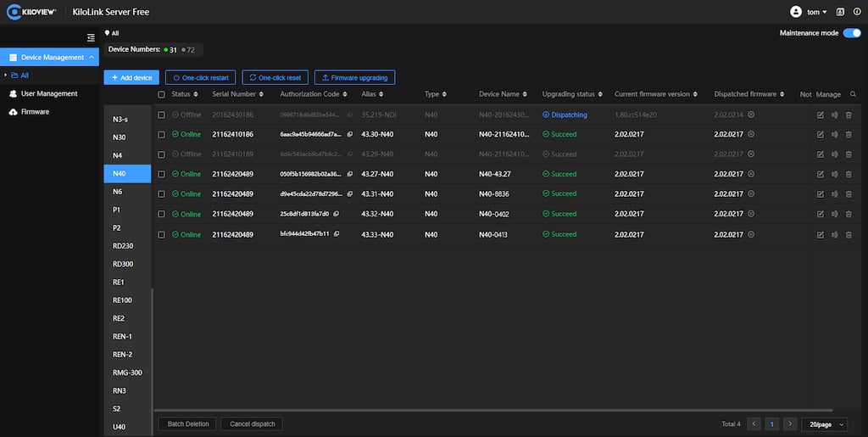Open the table search magnifier icon

[x=853, y=94]
